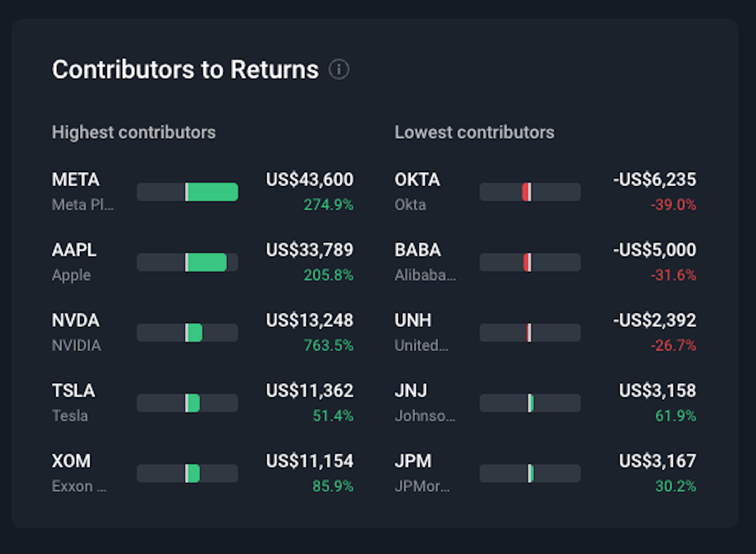Image resolution: width=756 pixels, height=554 pixels.
Task: Select the AAPL ticker
Action: (x=74, y=250)
